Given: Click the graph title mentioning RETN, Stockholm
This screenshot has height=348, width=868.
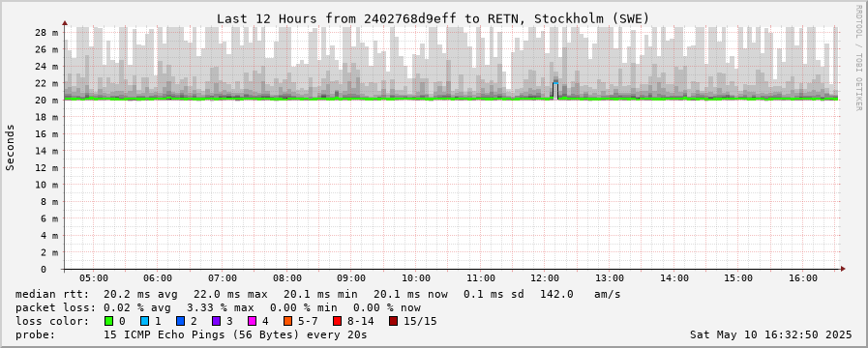Looking at the screenshot, I should 433,18.
